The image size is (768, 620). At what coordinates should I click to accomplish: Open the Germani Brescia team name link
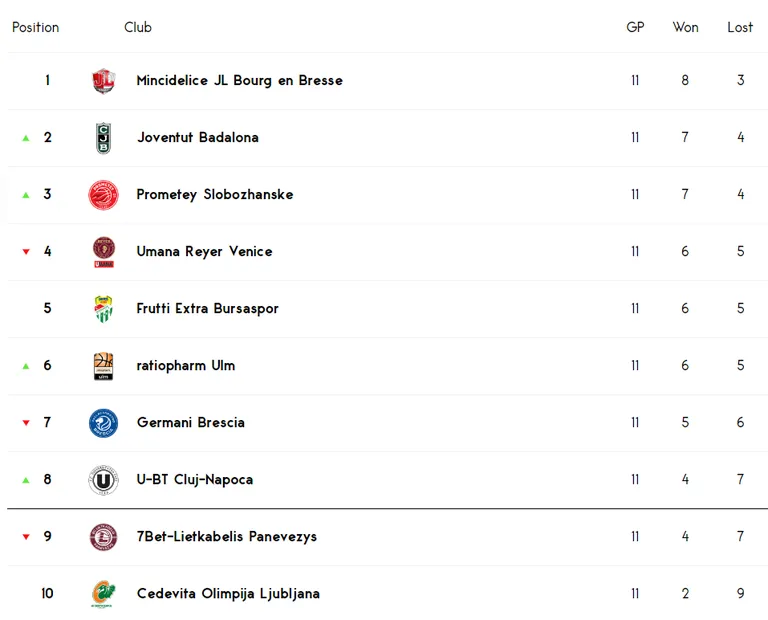(x=191, y=422)
